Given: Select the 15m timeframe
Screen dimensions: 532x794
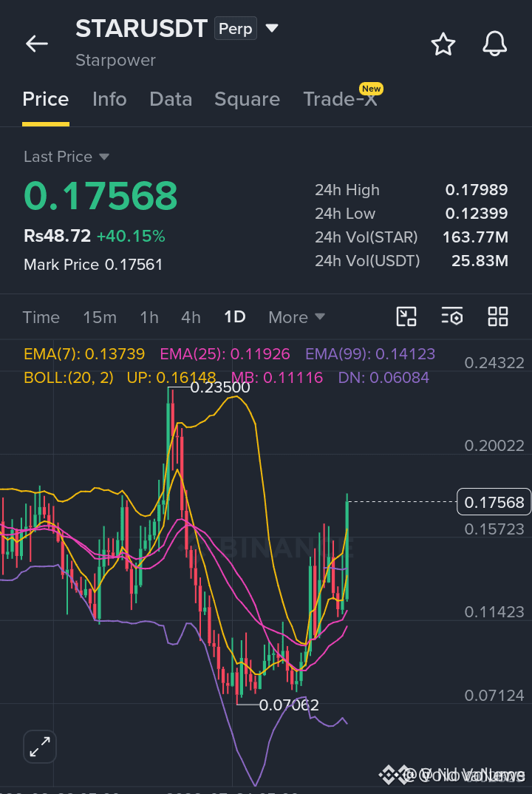Looking at the screenshot, I should pyautogui.click(x=100, y=317).
